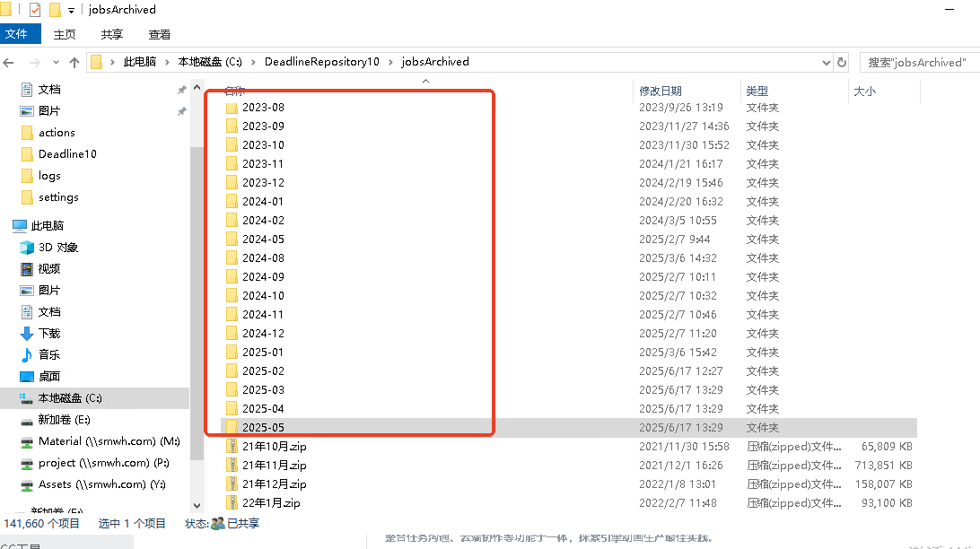Select pinned 图片 in quick access sidebar

[x=49, y=111]
